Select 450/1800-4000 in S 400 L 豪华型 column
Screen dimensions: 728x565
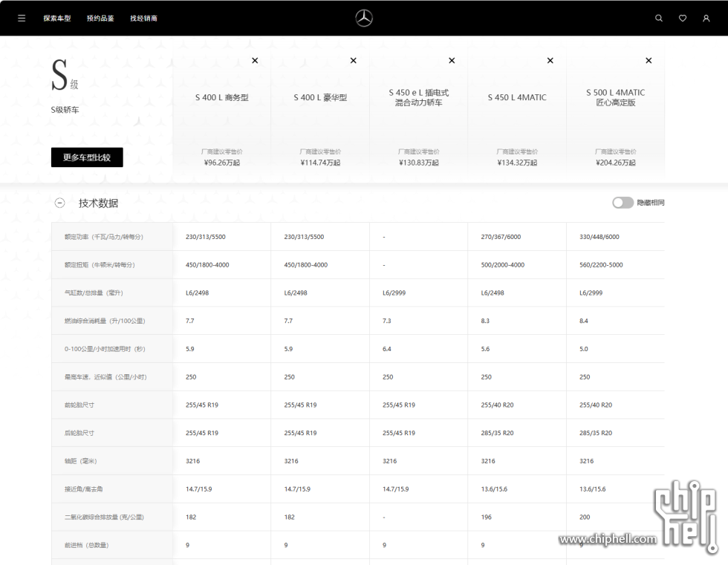306,265
